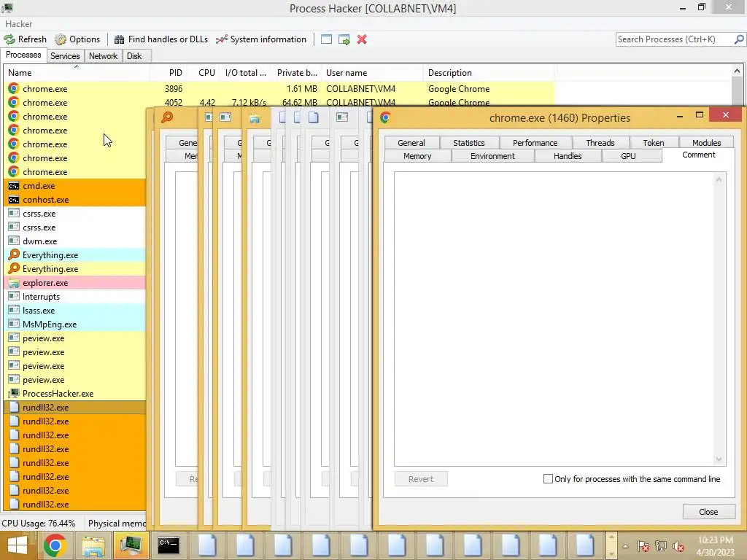The height and width of the screenshot is (560, 747).
Task: Sort by the Description column header
Action: 489,73
